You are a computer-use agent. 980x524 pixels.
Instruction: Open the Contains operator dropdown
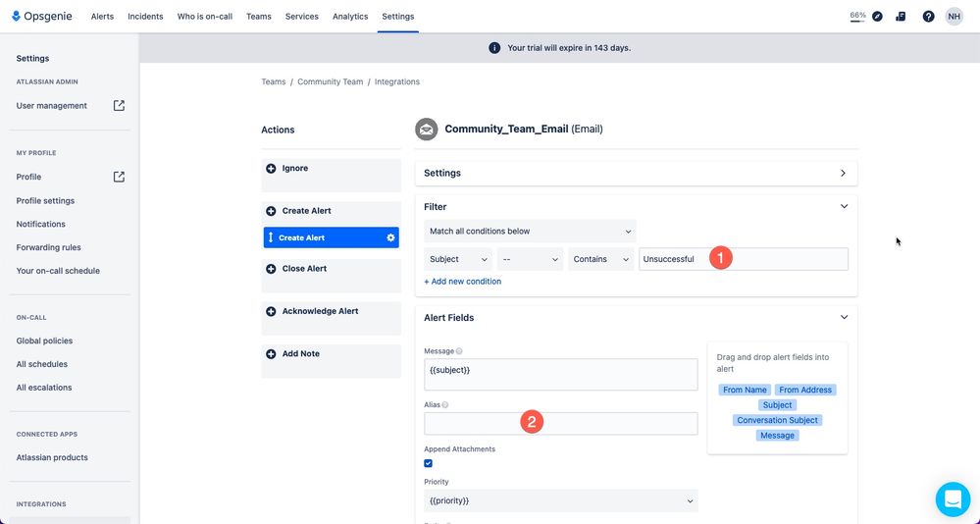600,259
